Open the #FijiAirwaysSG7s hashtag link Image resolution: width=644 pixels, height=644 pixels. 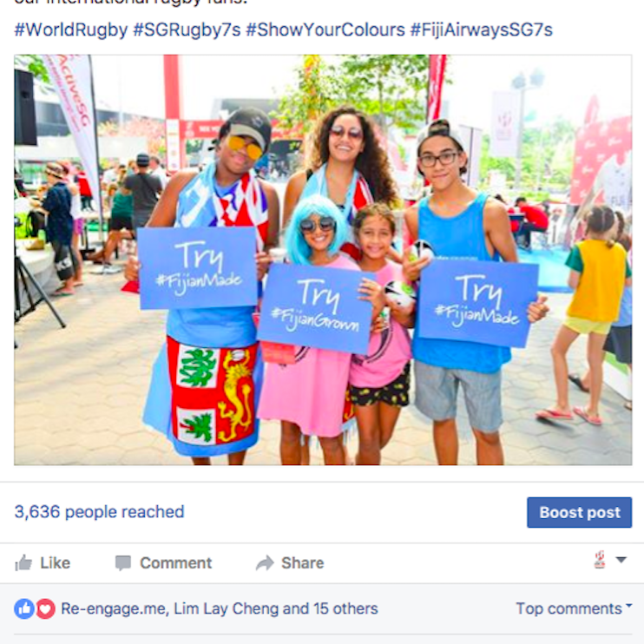(x=482, y=30)
